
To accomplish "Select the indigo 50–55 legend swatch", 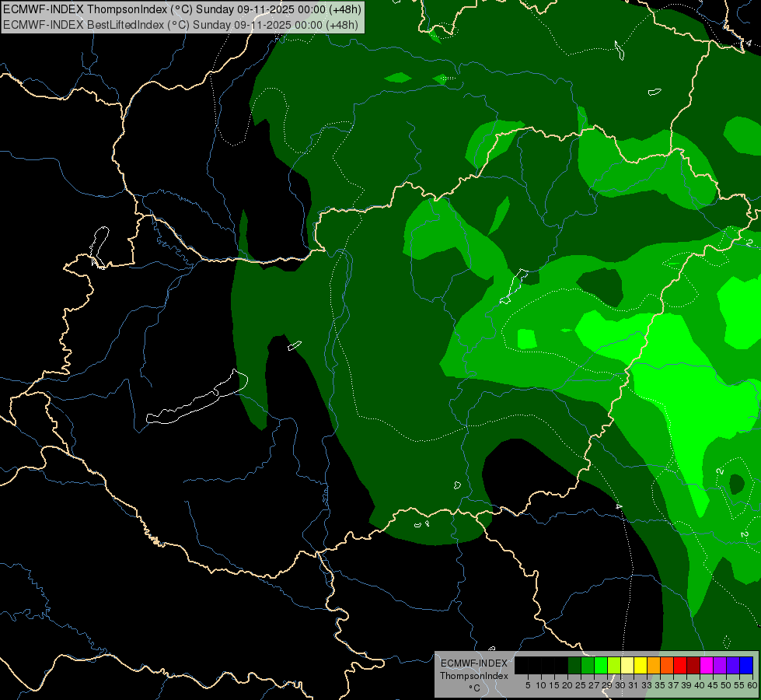I will click(733, 665).
